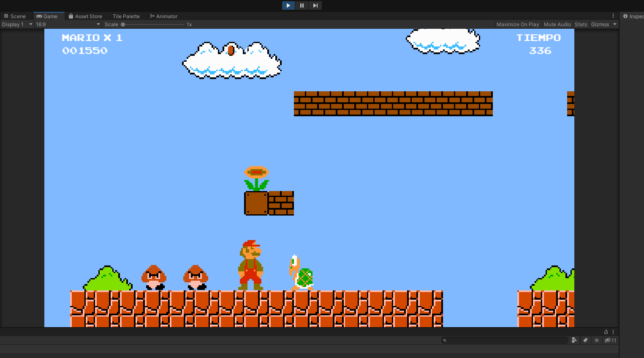The width and height of the screenshot is (644, 358).
Task: Toggle the lock icon on the bottom panel
Action: click(606, 332)
